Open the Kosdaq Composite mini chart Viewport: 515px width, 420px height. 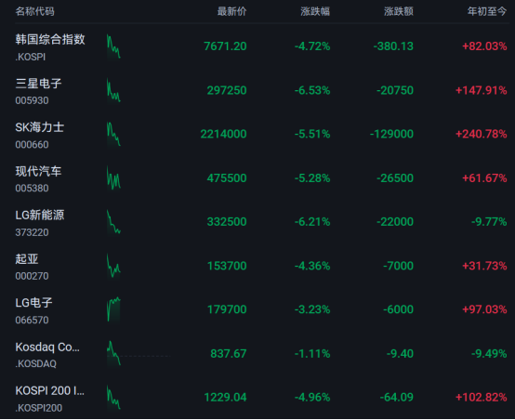(x=113, y=354)
